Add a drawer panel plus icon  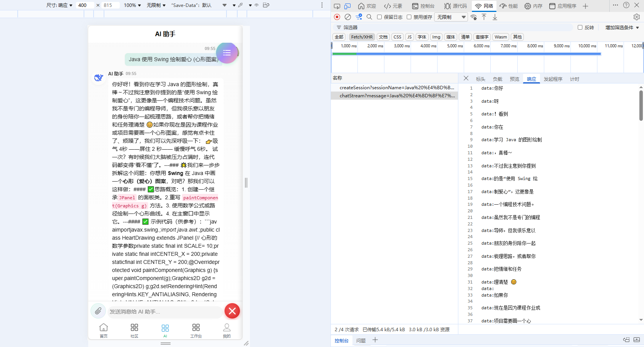click(x=375, y=340)
